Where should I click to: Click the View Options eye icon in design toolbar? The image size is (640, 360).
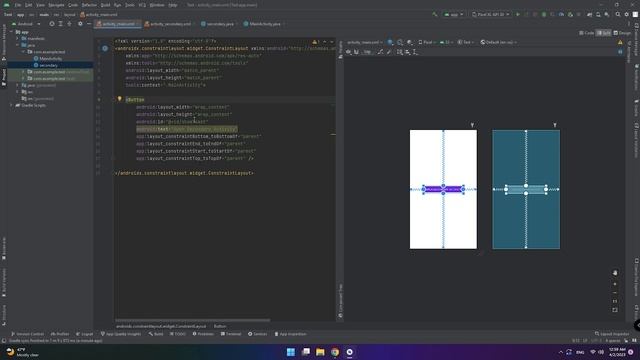tap(348, 52)
